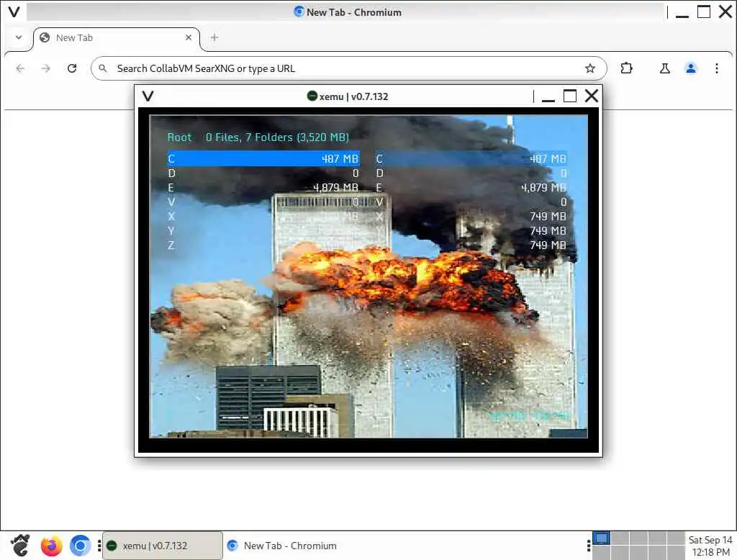The width and height of the screenshot is (737, 560).
Task: Close the New Tab tab
Action: point(189,37)
